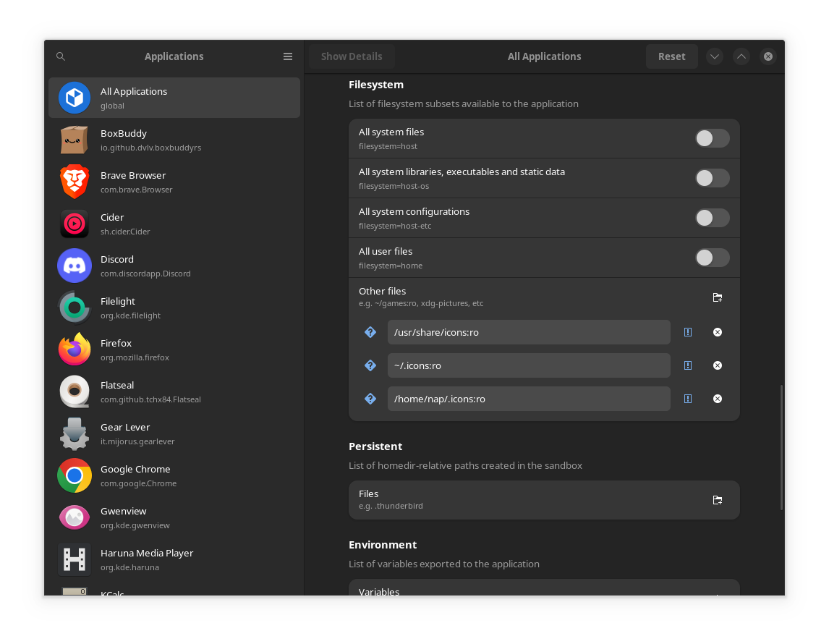This screenshot has width=829, height=644.
Task: Click the Filesystem section heading
Action: coord(376,85)
